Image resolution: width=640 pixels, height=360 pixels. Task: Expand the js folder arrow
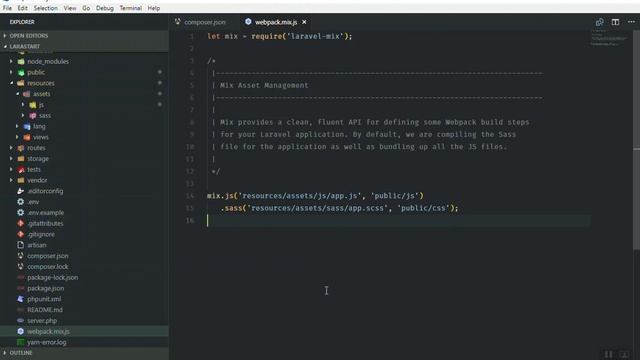[x=23, y=104]
